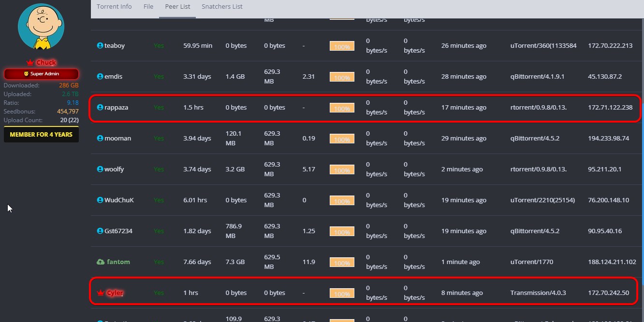The width and height of the screenshot is (644, 322).
Task: Click the Transmission/4.0.3 client text
Action: tap(538, 293)
